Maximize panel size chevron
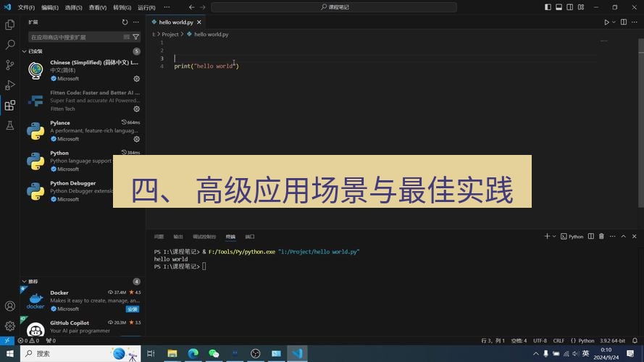The height and width of the screenshot is (362, 644). click(624, 237)
